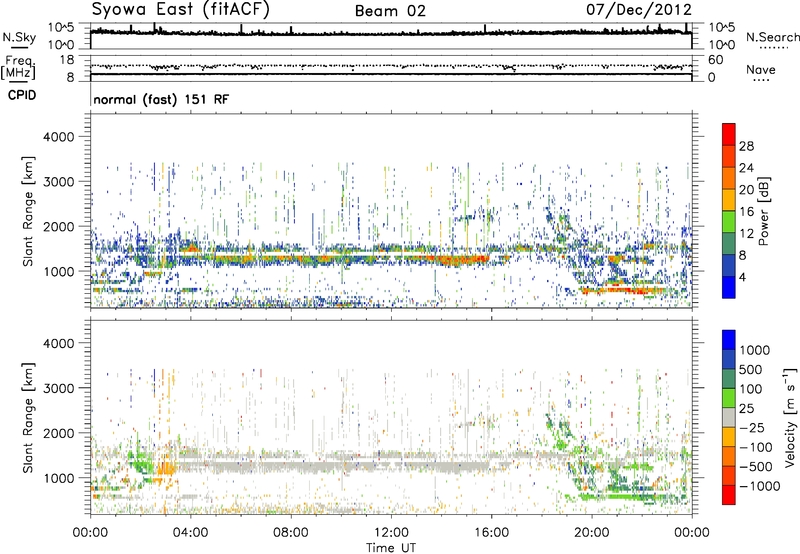Click the Power [dB] colorbar label

(x=763, y=211)
